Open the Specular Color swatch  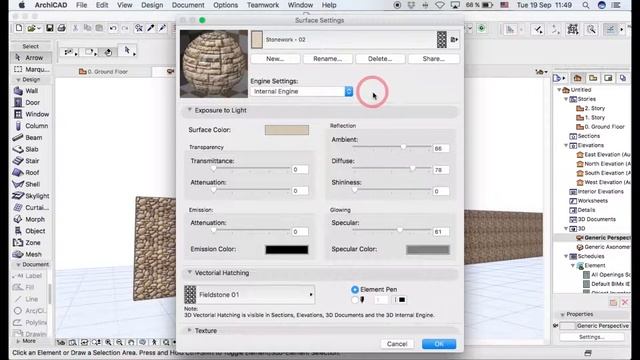click(428, 249)
